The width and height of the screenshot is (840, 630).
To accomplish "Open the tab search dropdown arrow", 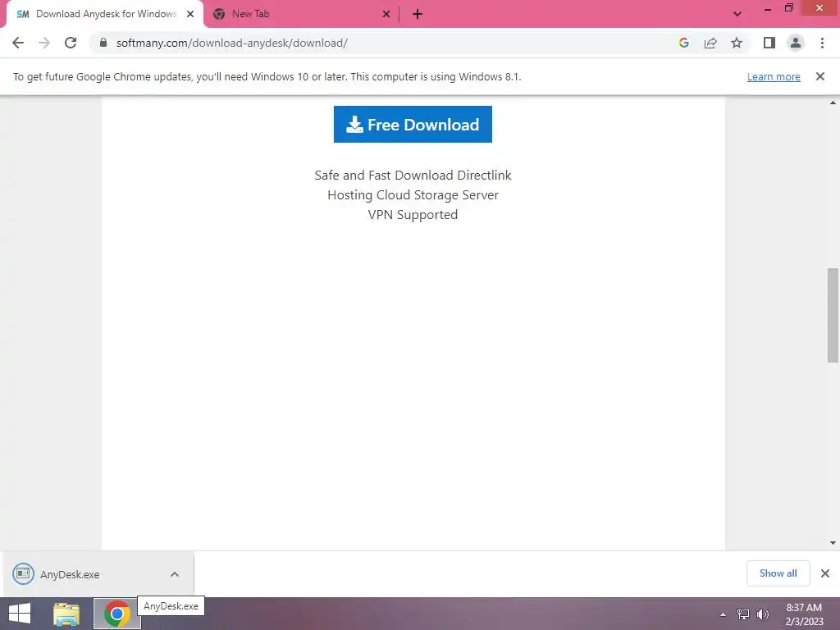I will [x=737, y=14].
